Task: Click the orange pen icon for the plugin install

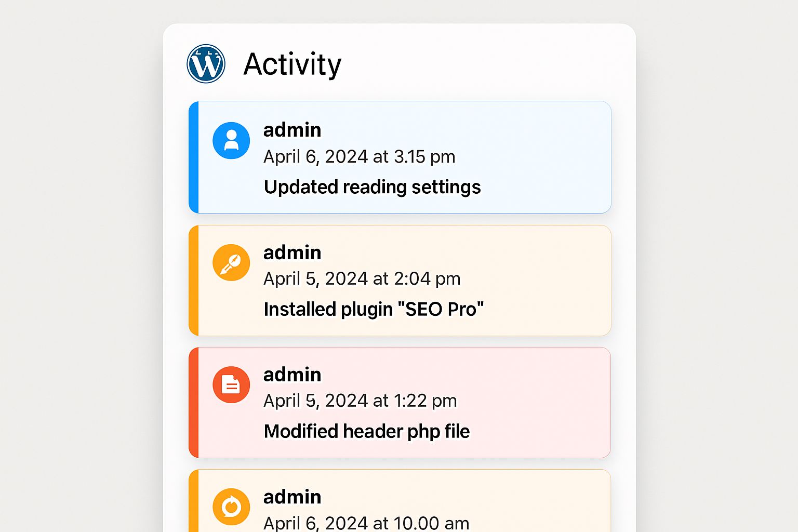Action: pos(231,263)
